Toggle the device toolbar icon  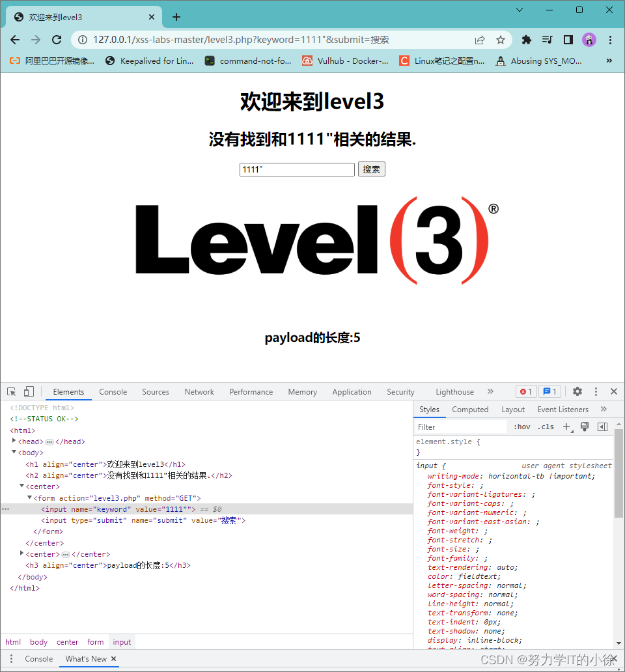tap(29, 392)
